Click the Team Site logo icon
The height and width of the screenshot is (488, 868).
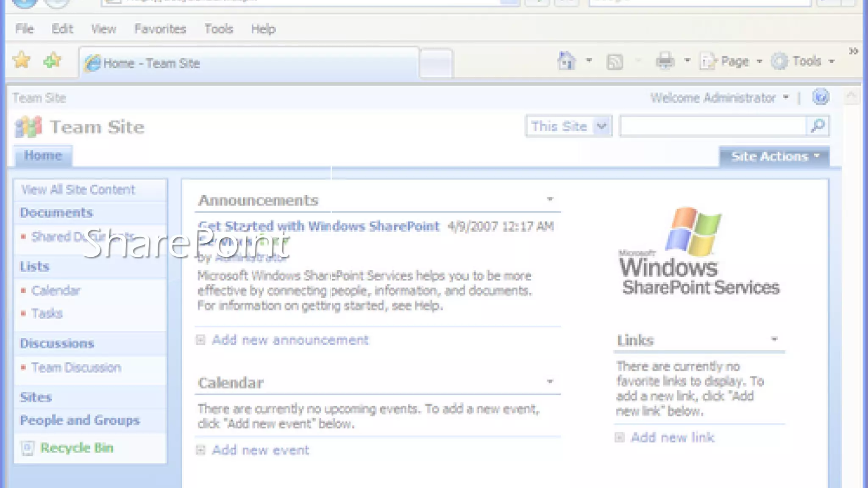(x=28, y=127)
